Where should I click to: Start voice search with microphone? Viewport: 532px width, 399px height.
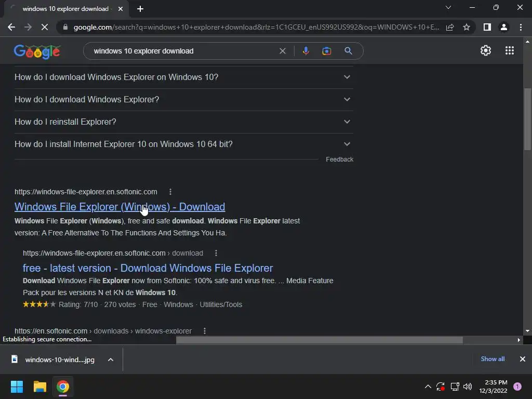(305, 51)
